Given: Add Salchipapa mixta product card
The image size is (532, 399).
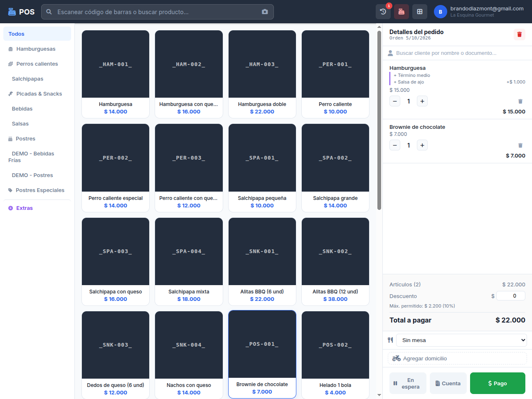Looking at the screenshot, I should (x=189, y=261).
